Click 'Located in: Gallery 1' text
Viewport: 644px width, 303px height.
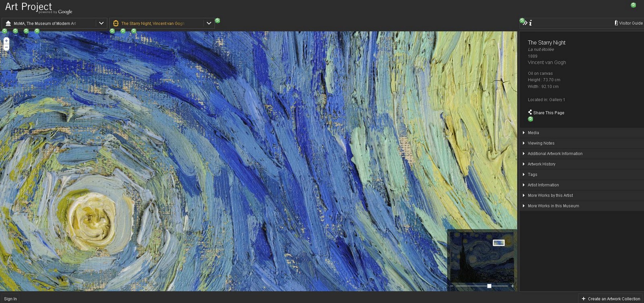pos(546,100)
